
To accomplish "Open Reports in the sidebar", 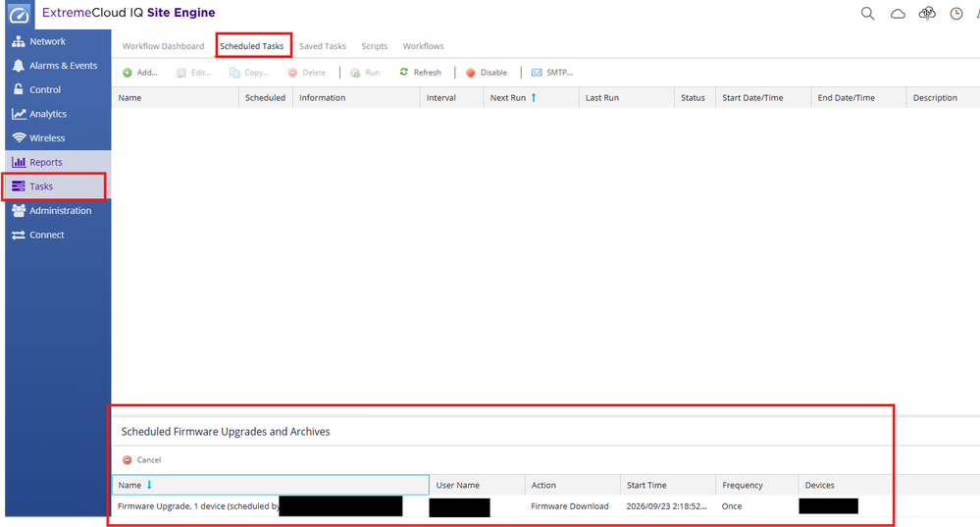I will tap(58, 162).
